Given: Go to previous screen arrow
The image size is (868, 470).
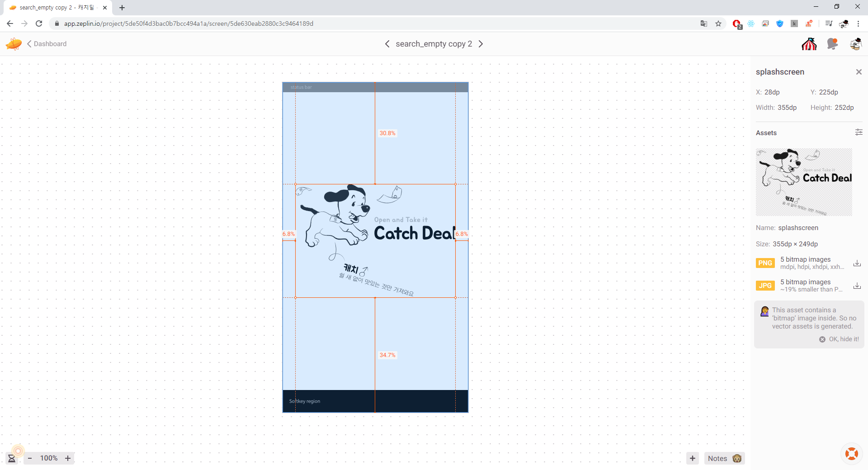Looking at the screenshot, I should click(x=387, y=44).
